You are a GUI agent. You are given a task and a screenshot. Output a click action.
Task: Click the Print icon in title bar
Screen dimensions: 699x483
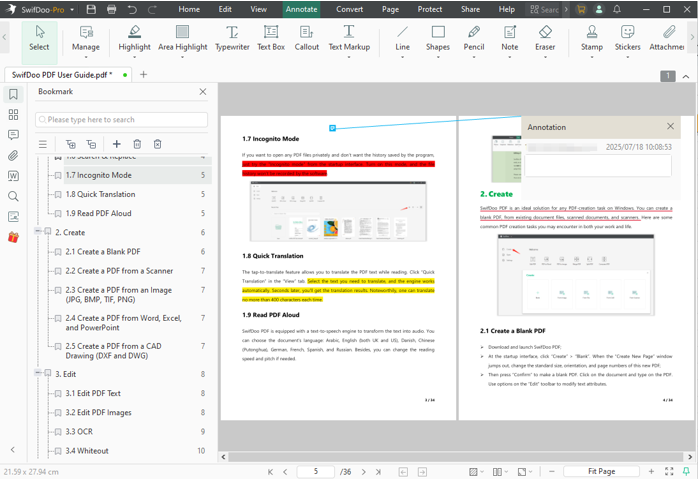111,9
